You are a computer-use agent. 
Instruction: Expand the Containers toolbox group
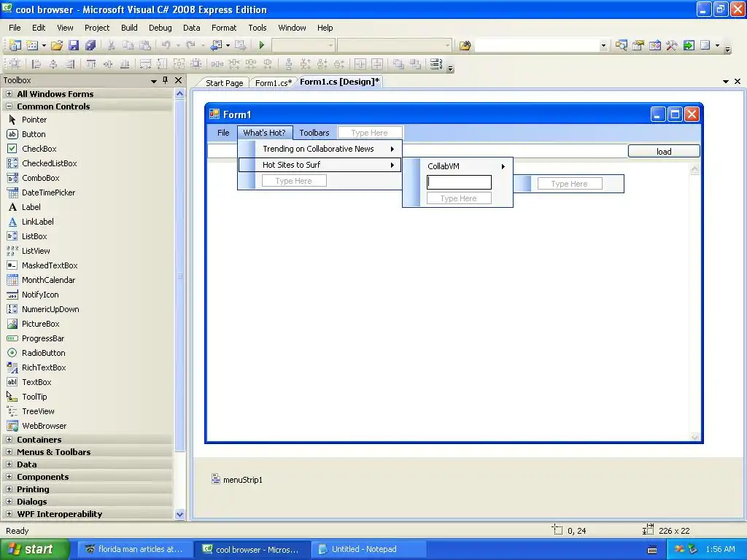point(9,440)
